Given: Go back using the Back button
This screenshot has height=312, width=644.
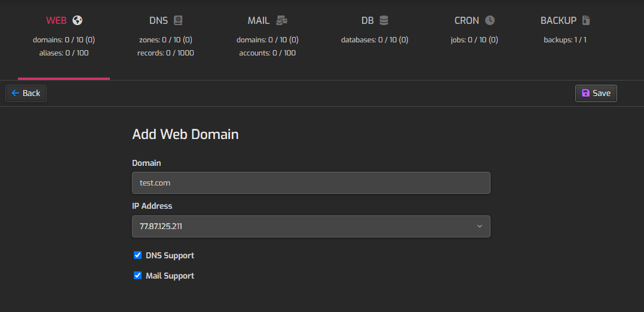Looking at the screenshot, I should (26, 93).
